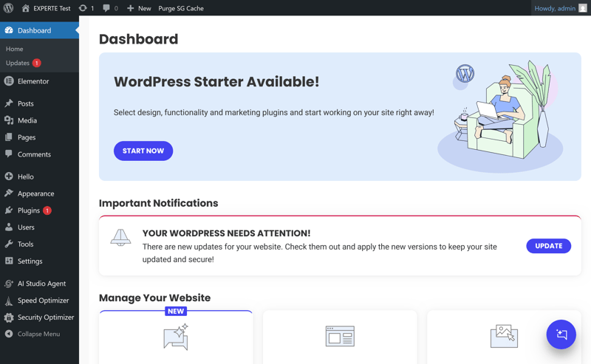Open the Tools menu

[x=40, y=244]
